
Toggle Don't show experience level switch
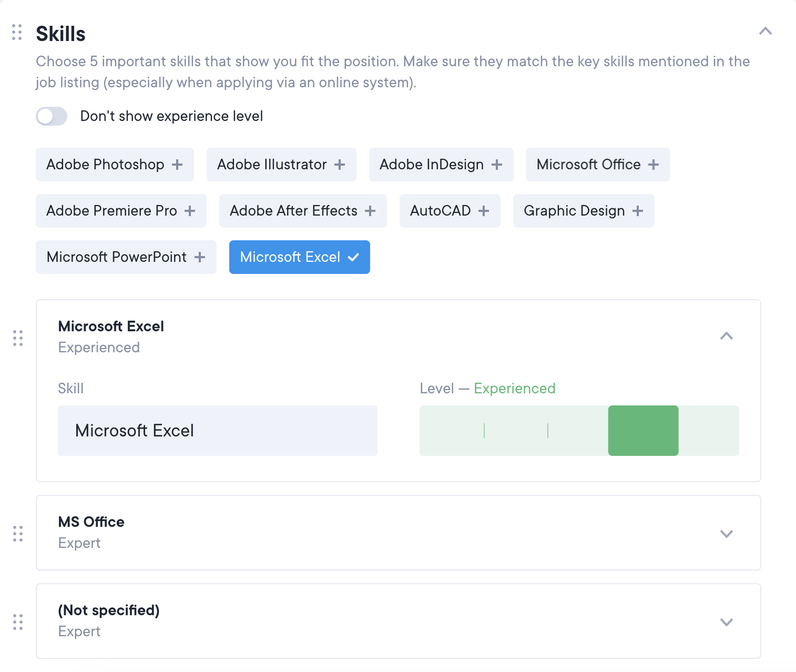coord(52,116)
